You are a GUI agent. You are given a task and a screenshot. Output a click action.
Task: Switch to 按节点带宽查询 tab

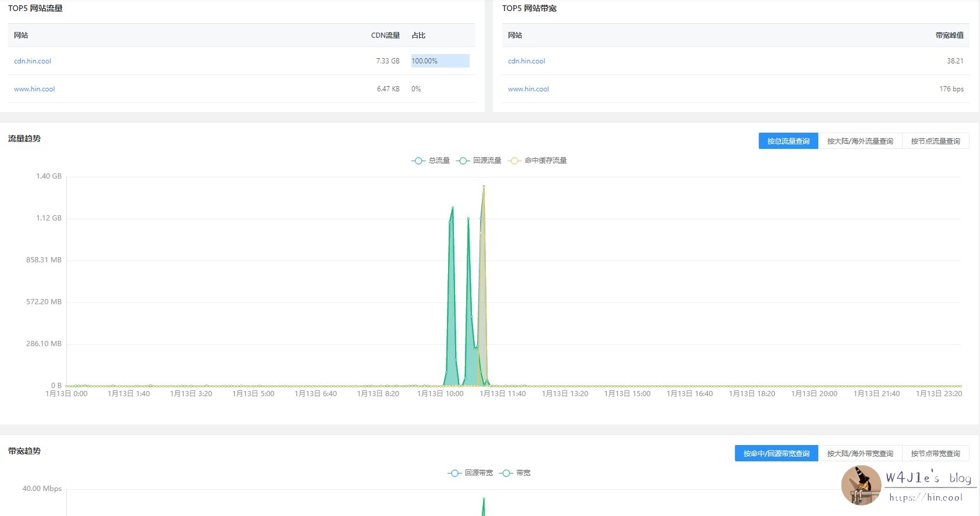[x=935, y=454]
